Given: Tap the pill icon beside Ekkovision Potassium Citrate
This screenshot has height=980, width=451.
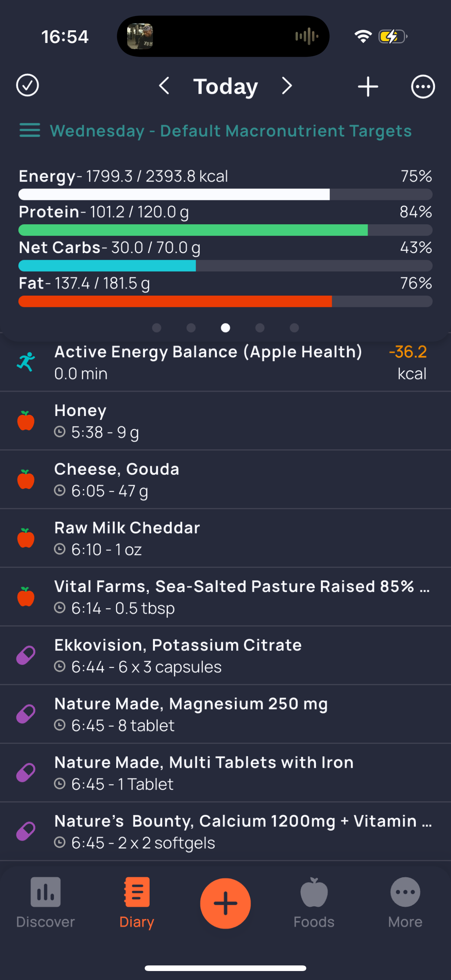Looking at the screenshot, I should (x=26, y=655).
